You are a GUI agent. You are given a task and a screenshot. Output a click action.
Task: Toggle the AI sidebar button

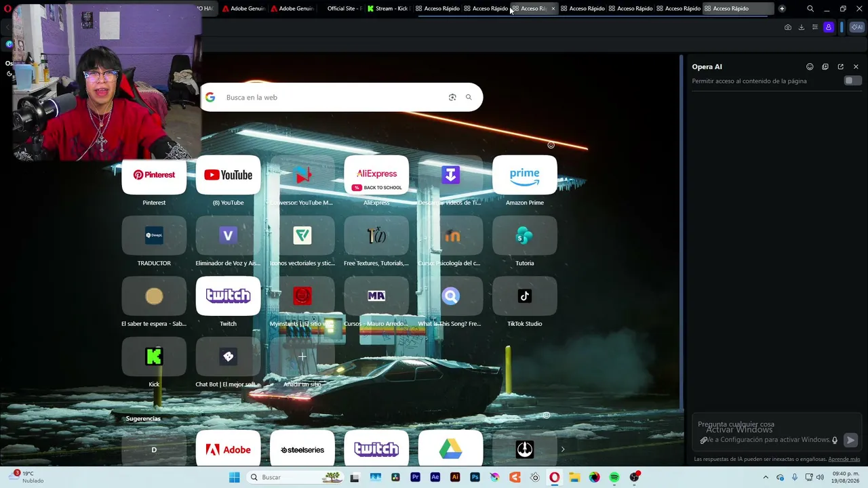coord(856,27)
